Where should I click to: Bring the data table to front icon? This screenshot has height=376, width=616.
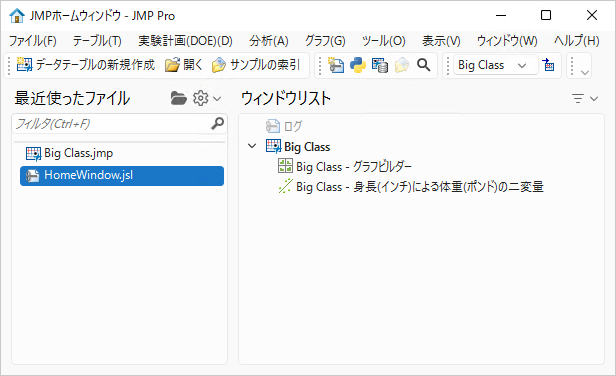548,65
